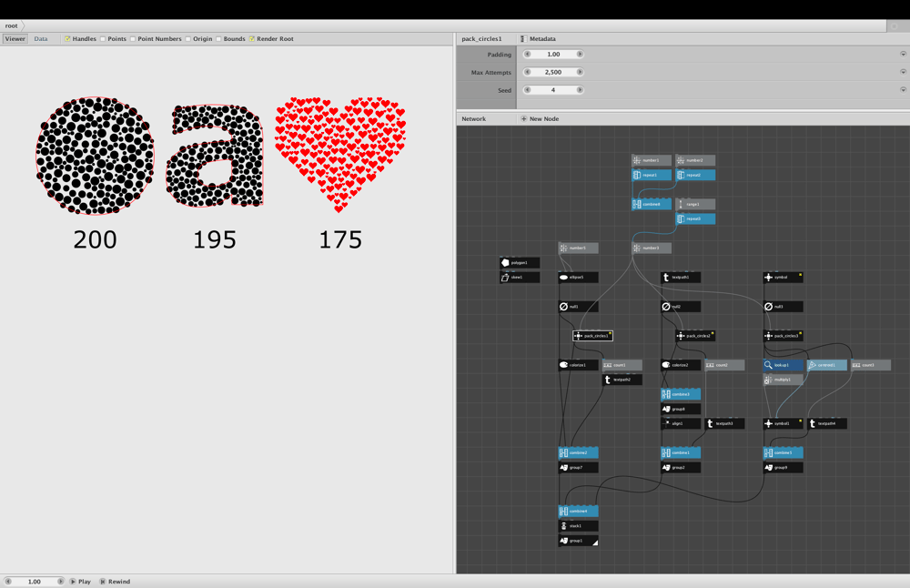910x588 pixels.
Task: Enable the Point Numbers checkbox
Action: (x=133, y=39)
